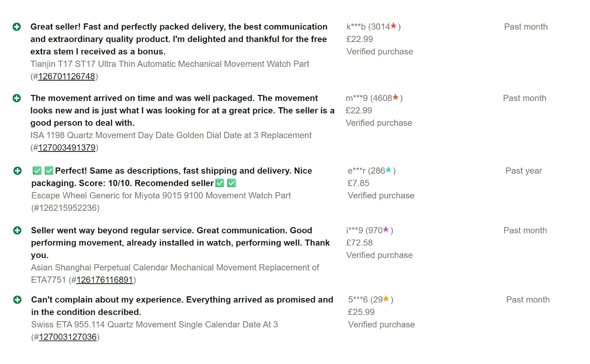Select the Tianjin T17 ST17 item title text
The height and width of the screenshot is (364, 590).
coord(169,64)
